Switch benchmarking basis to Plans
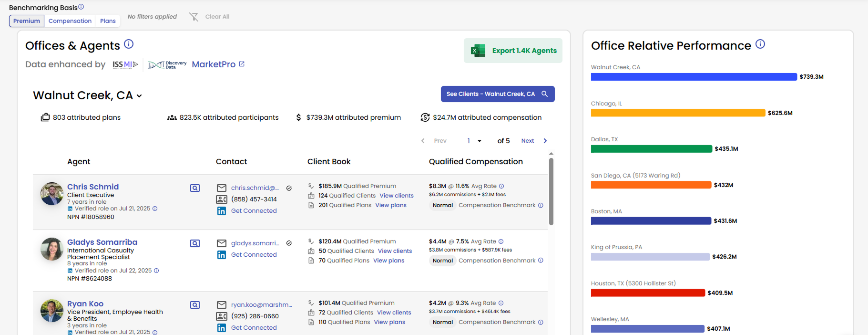868x335 pixels. pyautogui.click(x=108, y=21)
